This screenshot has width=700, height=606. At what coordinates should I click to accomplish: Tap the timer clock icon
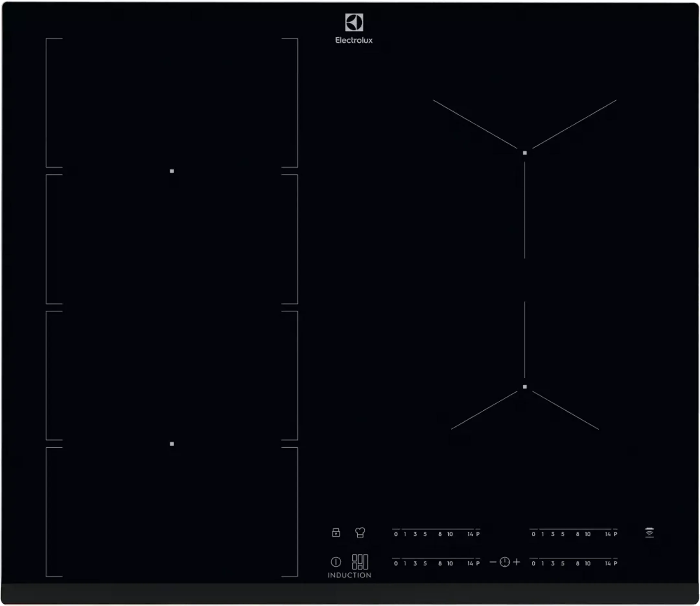pyautogui.click(x=505, y=562)
